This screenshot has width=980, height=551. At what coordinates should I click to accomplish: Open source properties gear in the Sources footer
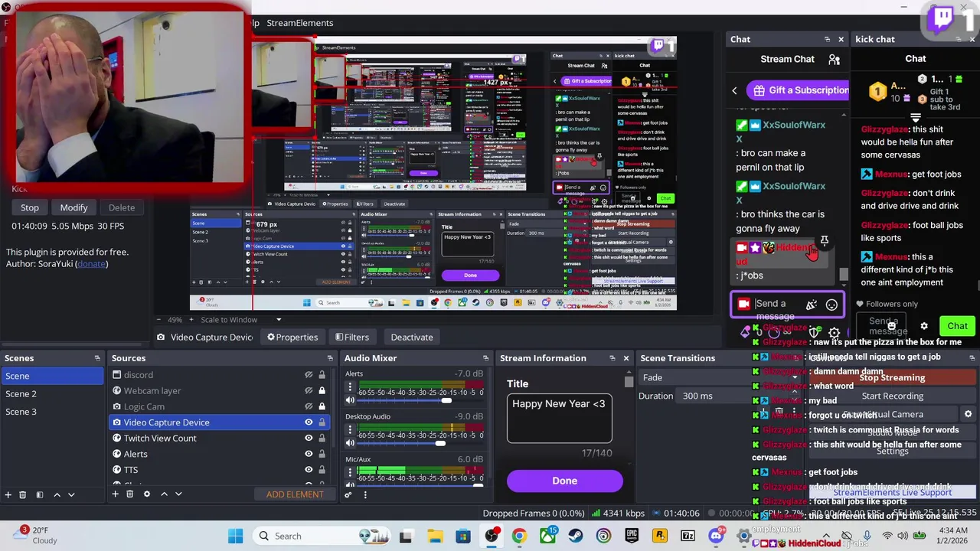(147, 494)
